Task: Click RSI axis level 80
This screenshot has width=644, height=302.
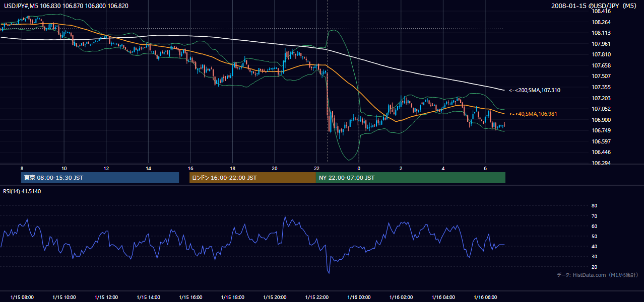Action: [594, 206]
